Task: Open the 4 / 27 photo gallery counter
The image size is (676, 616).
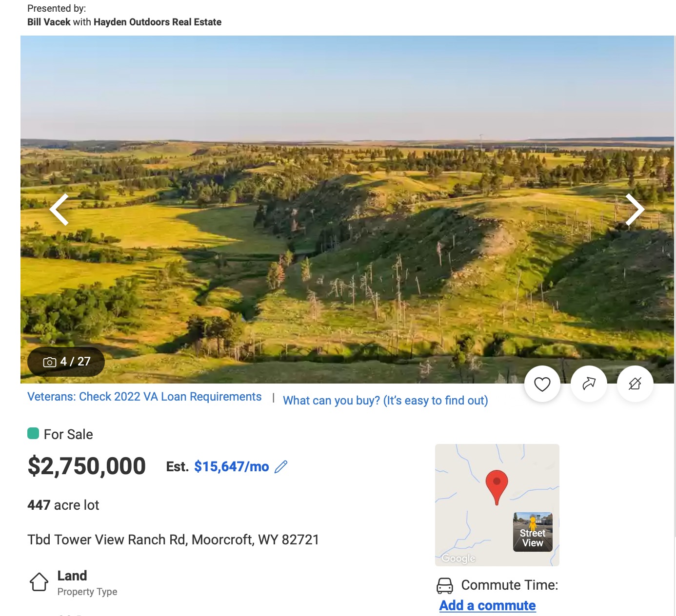Action: 66,362
